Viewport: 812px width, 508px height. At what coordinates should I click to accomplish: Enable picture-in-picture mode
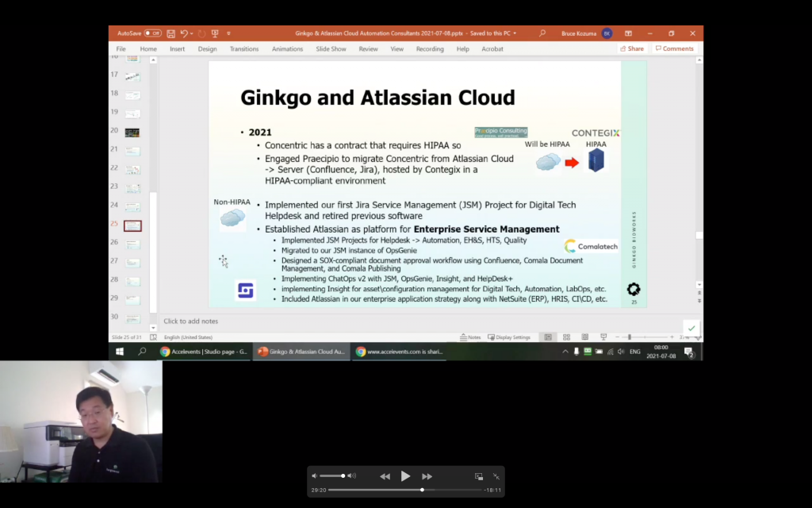click(x=478, y=476)
